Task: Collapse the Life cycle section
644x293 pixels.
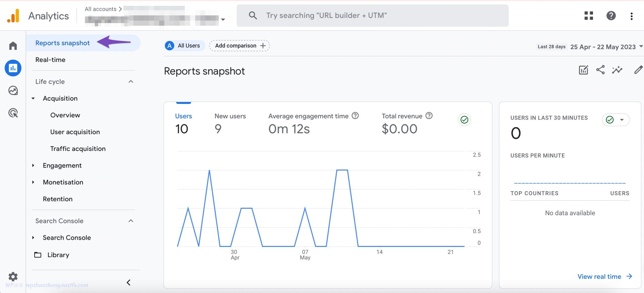Action: (x=131, y=81)
